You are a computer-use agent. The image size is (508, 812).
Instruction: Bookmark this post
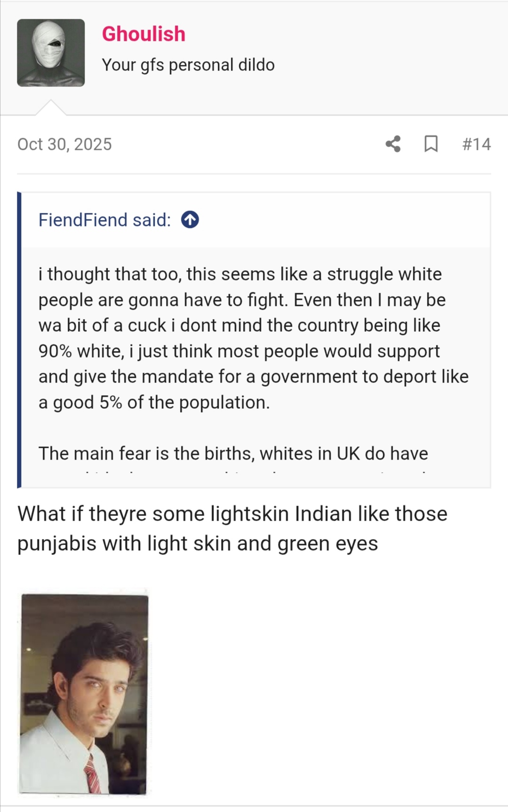430,144
